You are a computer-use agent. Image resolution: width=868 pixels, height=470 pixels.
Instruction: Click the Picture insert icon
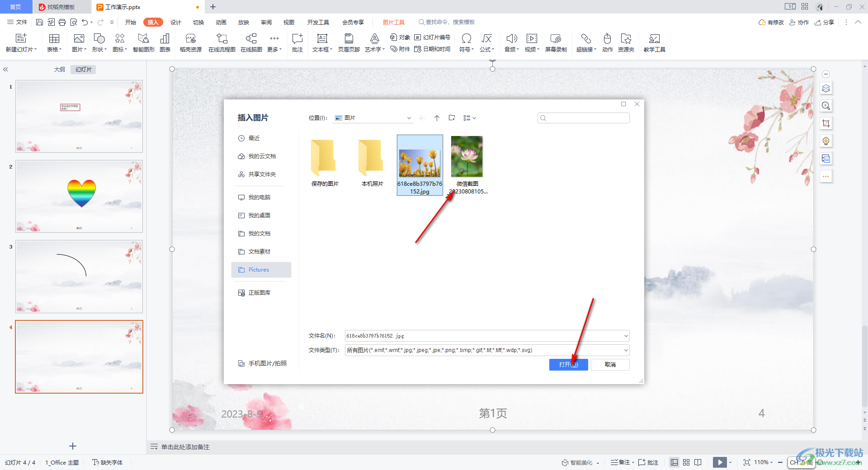coord(79,38)
